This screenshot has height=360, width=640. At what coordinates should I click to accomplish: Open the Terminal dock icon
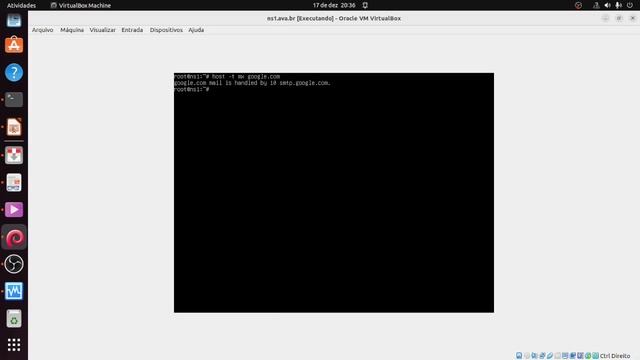coord(14,100)
